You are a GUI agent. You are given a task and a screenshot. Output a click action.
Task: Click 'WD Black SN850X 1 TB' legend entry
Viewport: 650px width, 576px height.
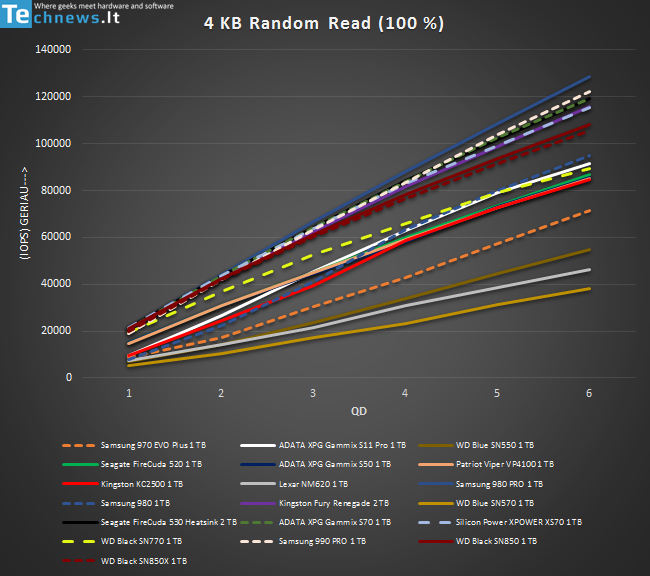tap(124, 561)
